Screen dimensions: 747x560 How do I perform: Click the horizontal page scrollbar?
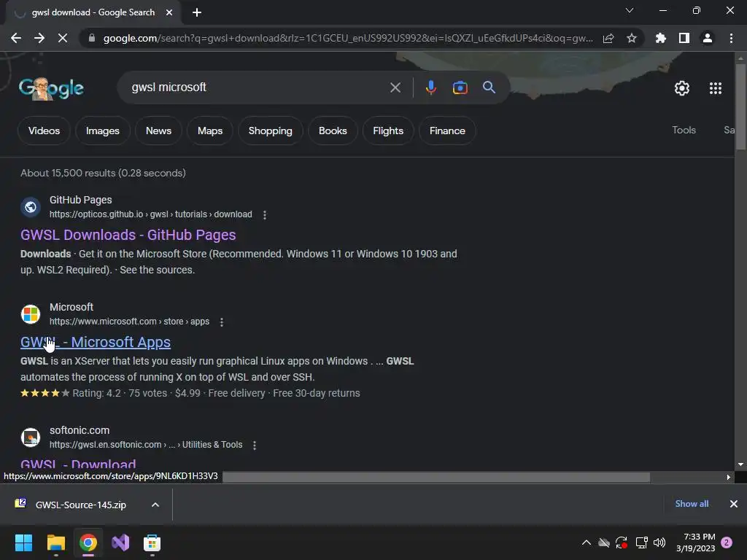tap(436, 477)
